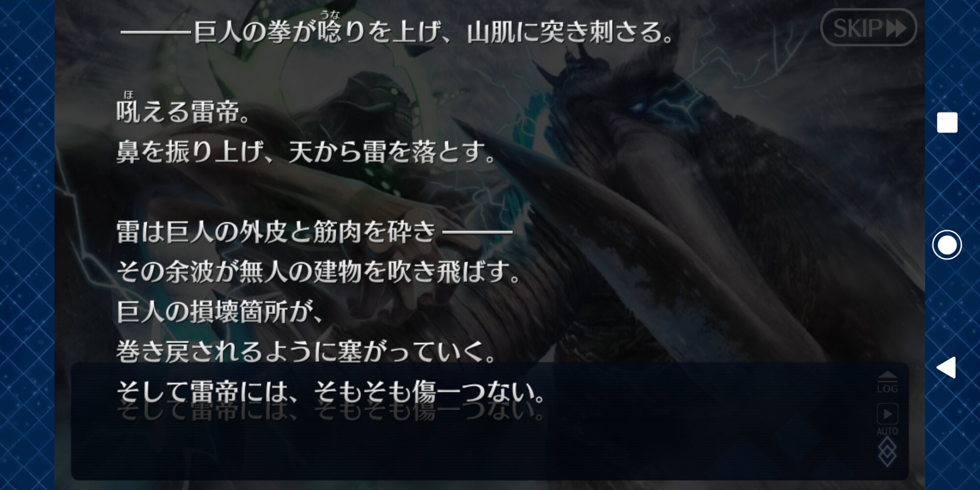Select the line その余波が無人の建物を吹き飛ばす
This screenshot has height=490, width=980.
[x=318, y=272]
